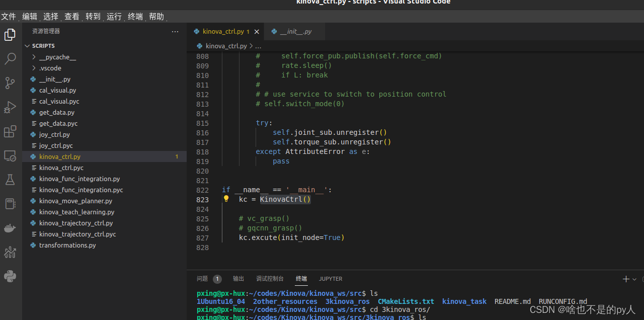Open the 帮助 menu
644x320 pixels.
[156, 17]
